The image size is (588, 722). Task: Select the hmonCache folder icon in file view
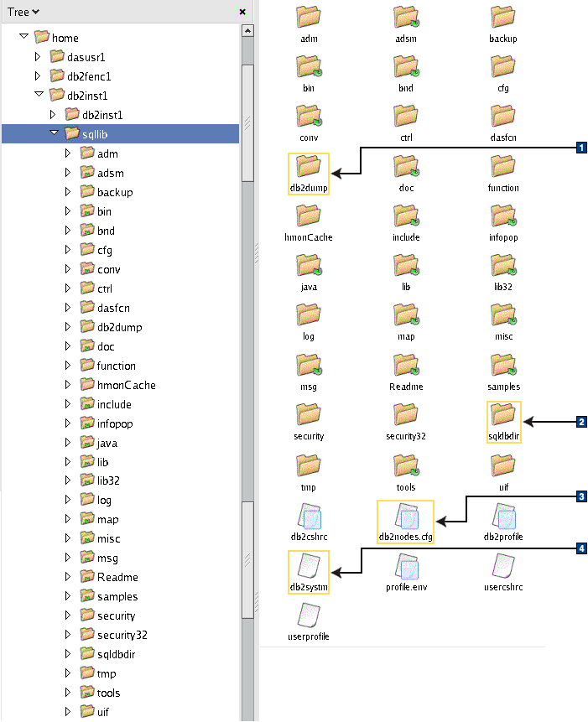(x=309, y=216)
